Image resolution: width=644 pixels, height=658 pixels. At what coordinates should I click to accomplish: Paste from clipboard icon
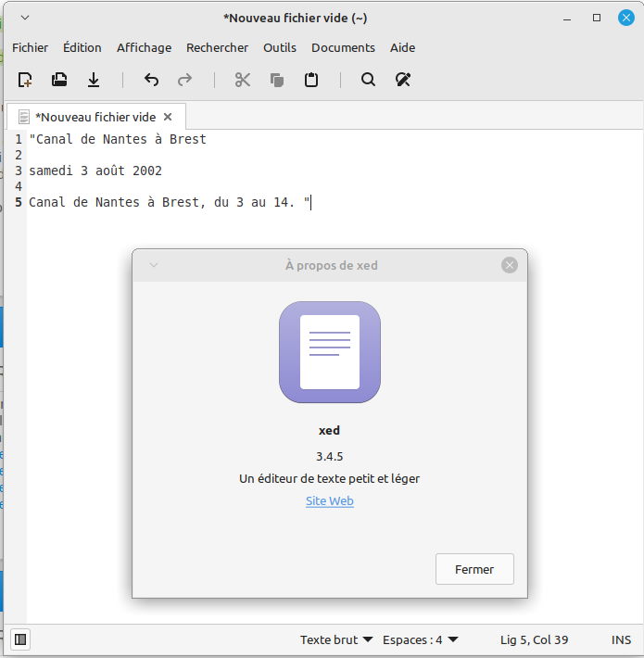311,80
